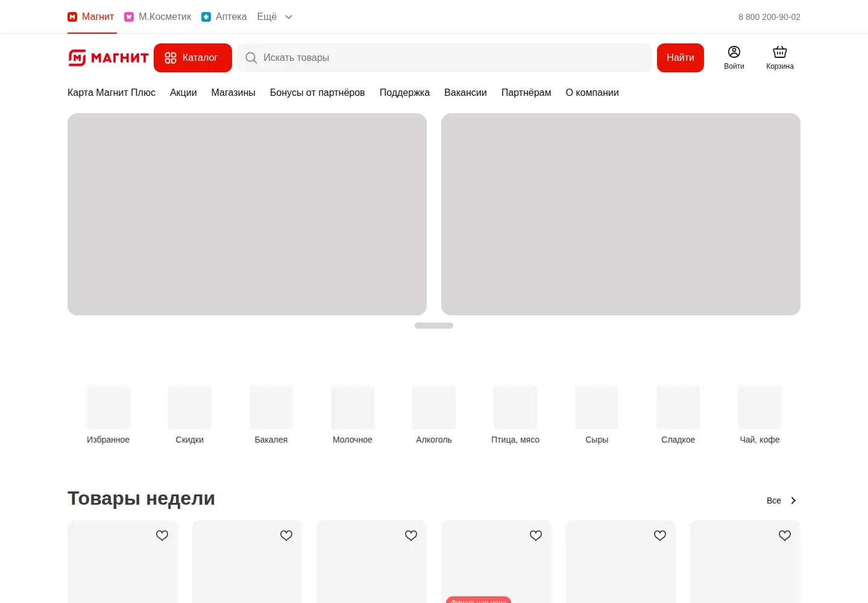Switch to the М.Косметик top tab
This screenshot has height=603, width=868.
158,17
